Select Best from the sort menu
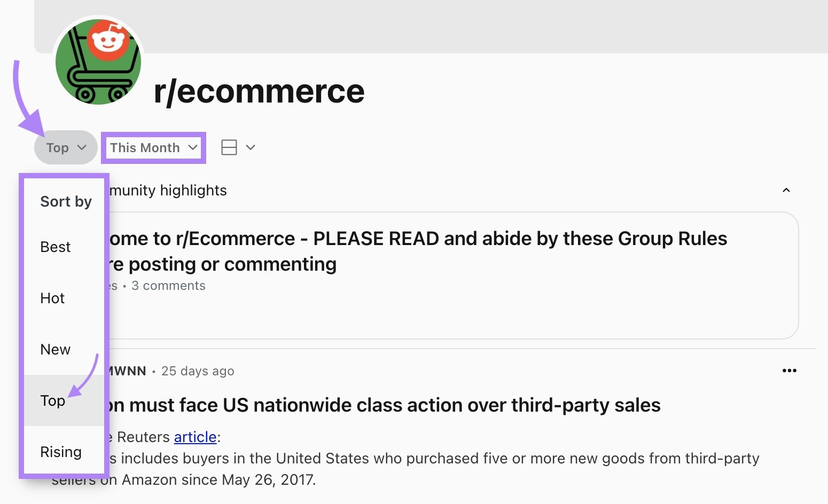This screenshot has width=828, height=504. 55,247
